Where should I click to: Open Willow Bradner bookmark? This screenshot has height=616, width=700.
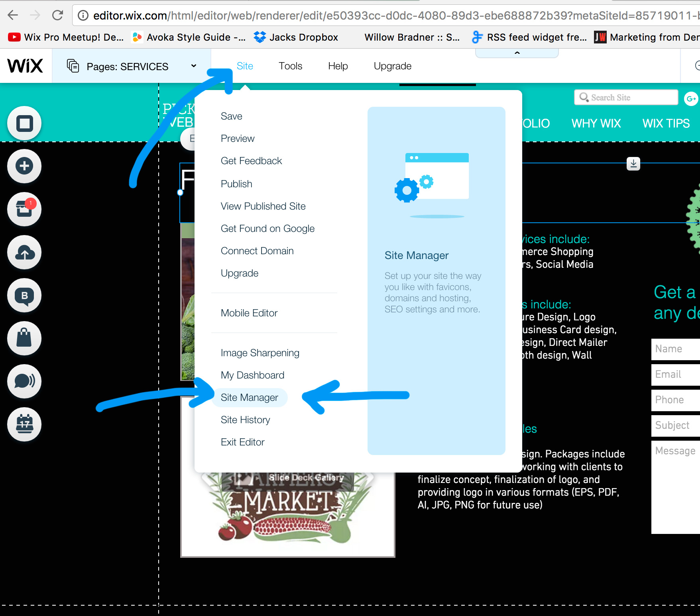[x=412, y=37]
